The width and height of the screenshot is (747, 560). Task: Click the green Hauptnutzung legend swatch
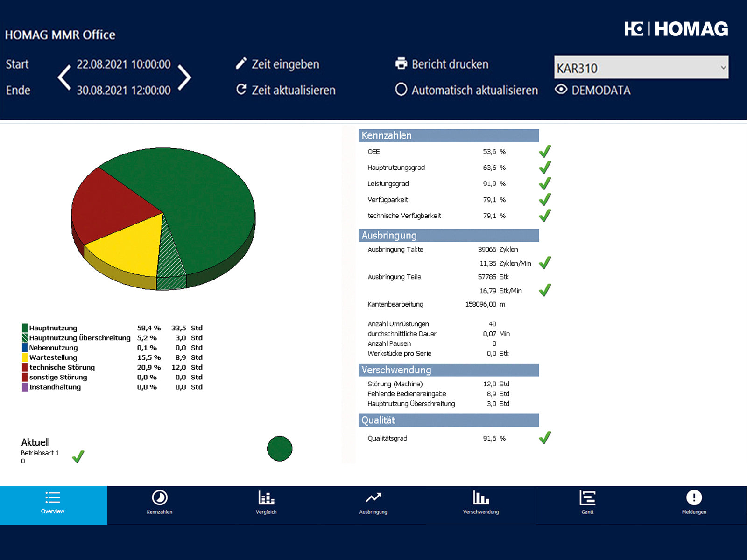pyautogui.click(x=25, y=328)
